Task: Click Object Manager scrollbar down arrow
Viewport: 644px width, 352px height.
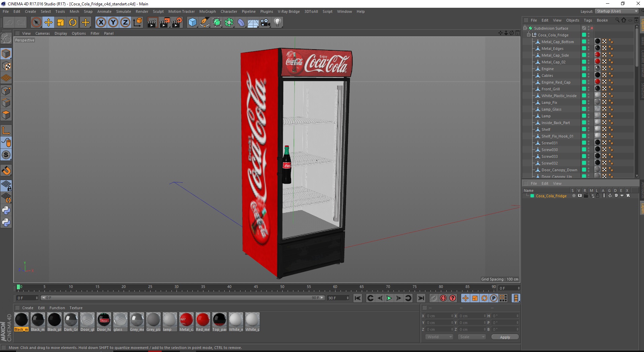Action: 637,176
